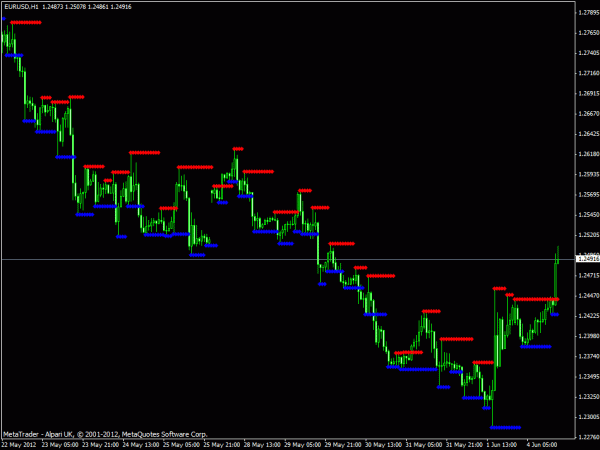Click the 22 May 2012 date label
The width and height of the screenshot is (600, 450).
click(x=19, y=445)
